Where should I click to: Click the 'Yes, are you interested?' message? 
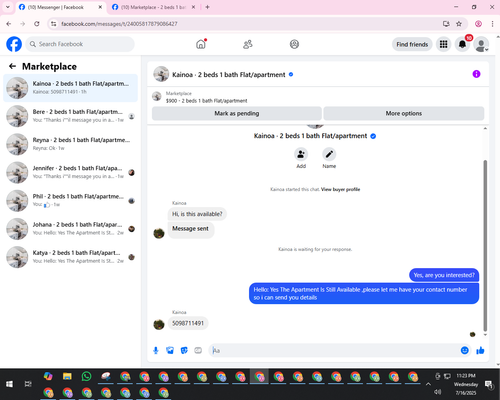tap(444, 275)
